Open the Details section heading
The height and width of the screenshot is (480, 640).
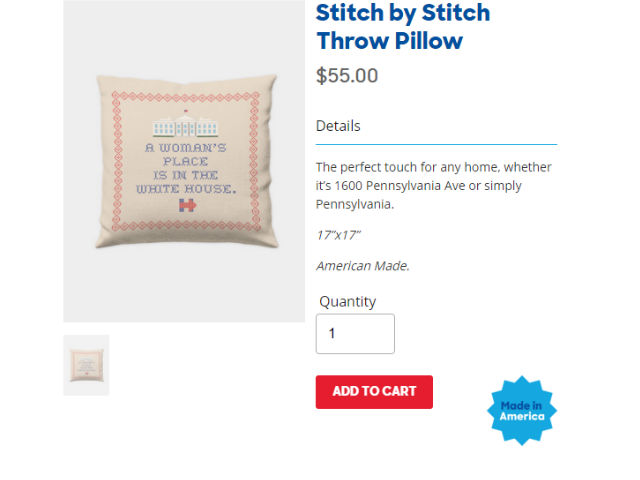pyautogui.click(x=338, y=126)
